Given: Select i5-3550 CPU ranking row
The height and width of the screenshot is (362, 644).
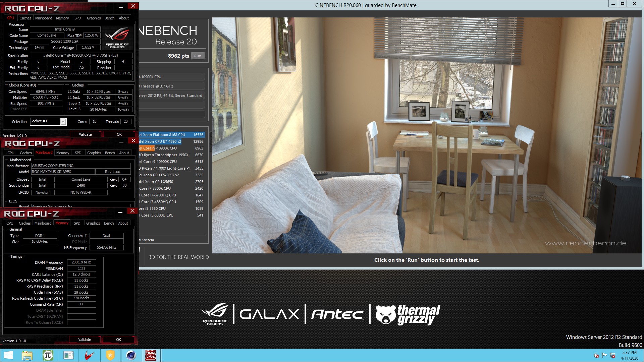Looking at the screenshot, I should coord(172,208).
